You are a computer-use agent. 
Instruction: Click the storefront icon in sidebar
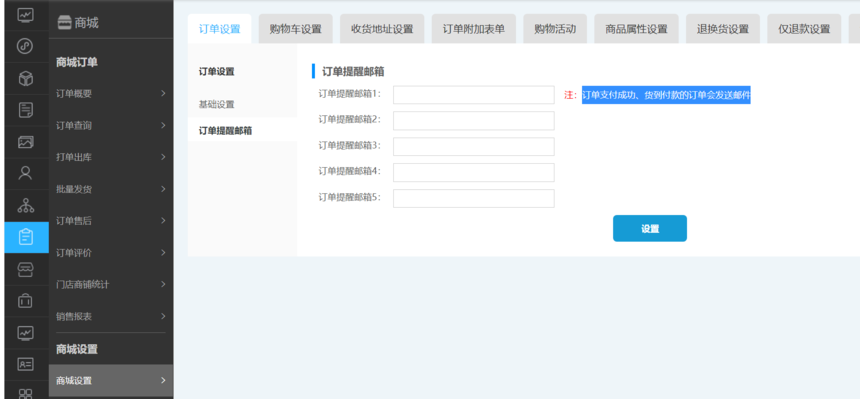(26, 269)
